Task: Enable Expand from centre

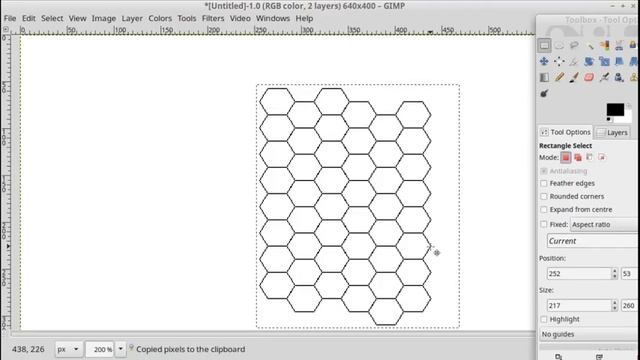Action: point(544,210)
